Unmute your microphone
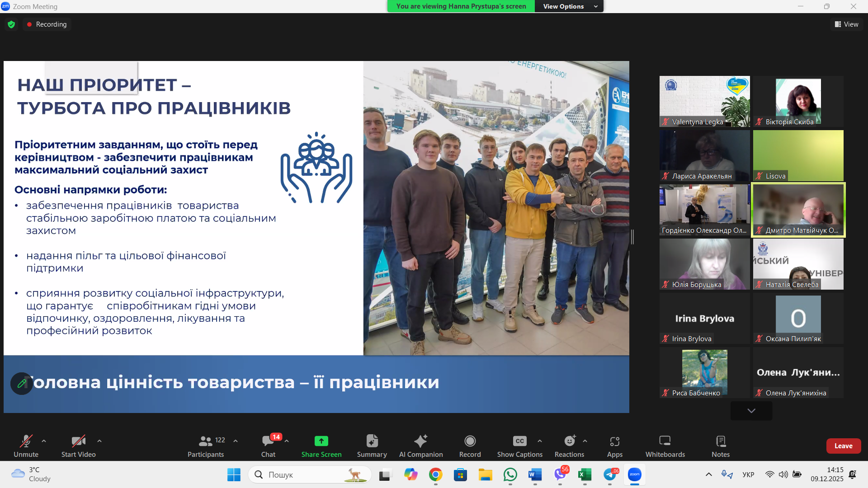868x488 pixels. 26,446
